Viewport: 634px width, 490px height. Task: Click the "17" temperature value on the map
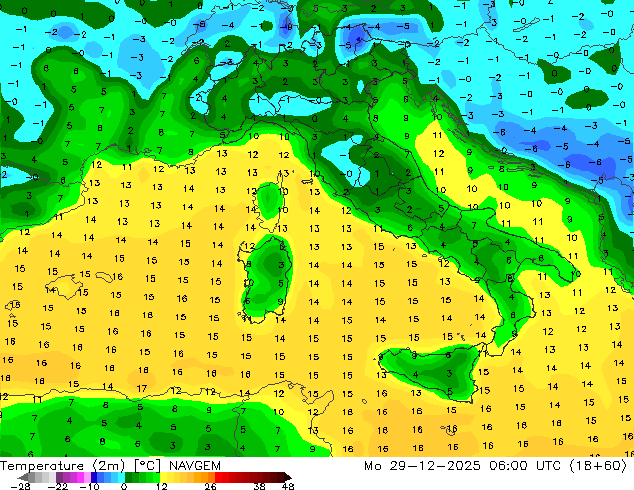(142, 389)
